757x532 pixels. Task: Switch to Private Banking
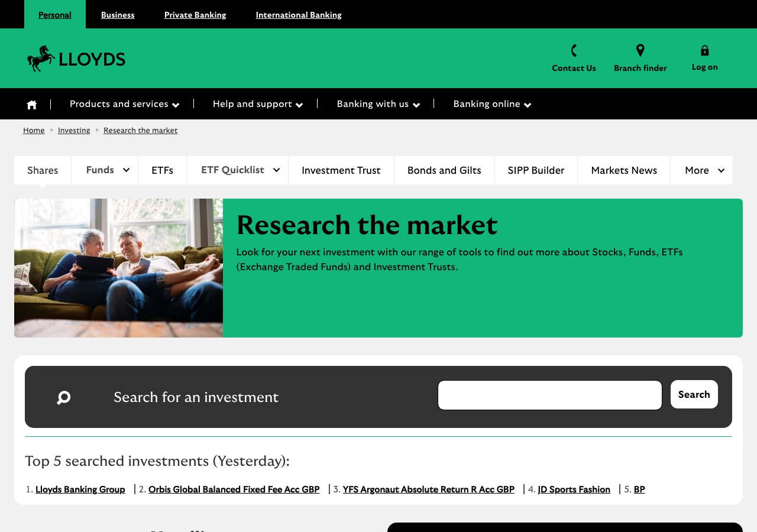[x=195, y=15]
